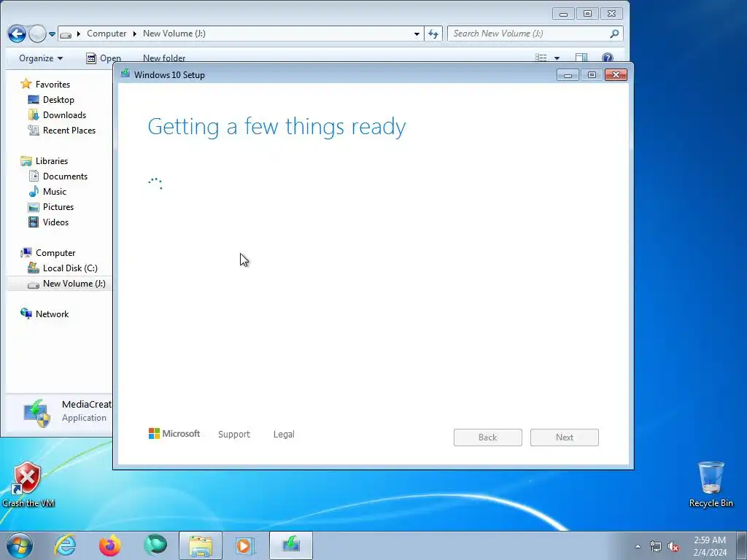Click the Back button in Windows 10 Setup

(488, 437)
